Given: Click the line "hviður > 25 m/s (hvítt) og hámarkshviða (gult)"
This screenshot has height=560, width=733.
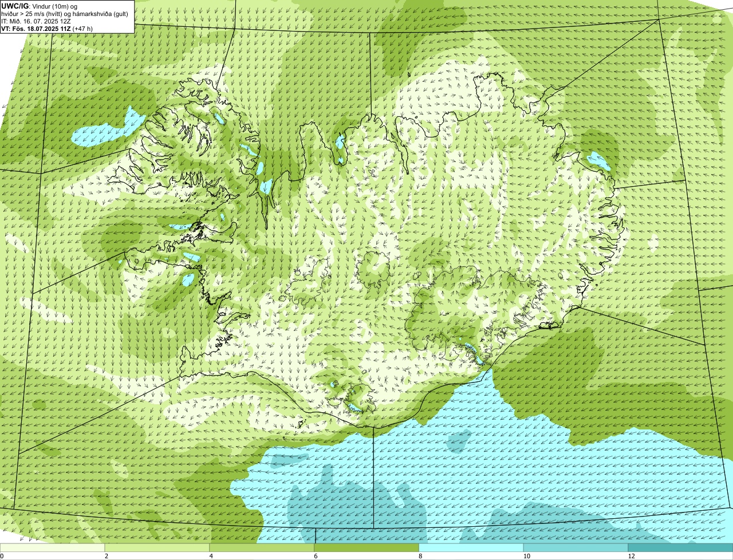Looking at the screenshot, I should [x=65, y=13].
